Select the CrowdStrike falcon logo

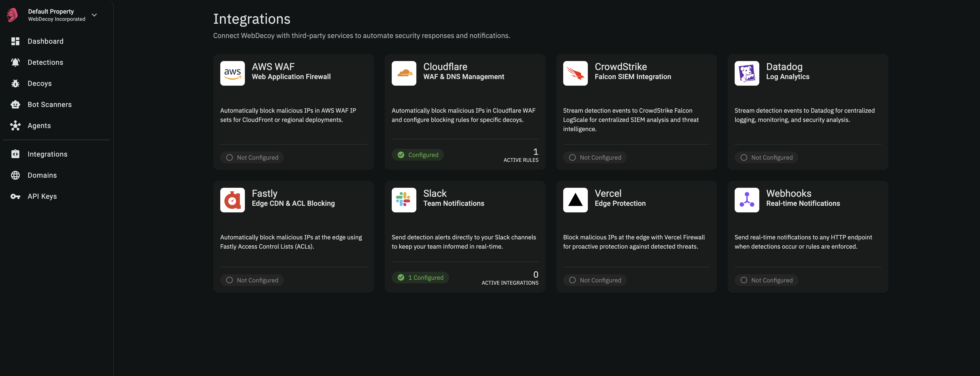[575, 73]
